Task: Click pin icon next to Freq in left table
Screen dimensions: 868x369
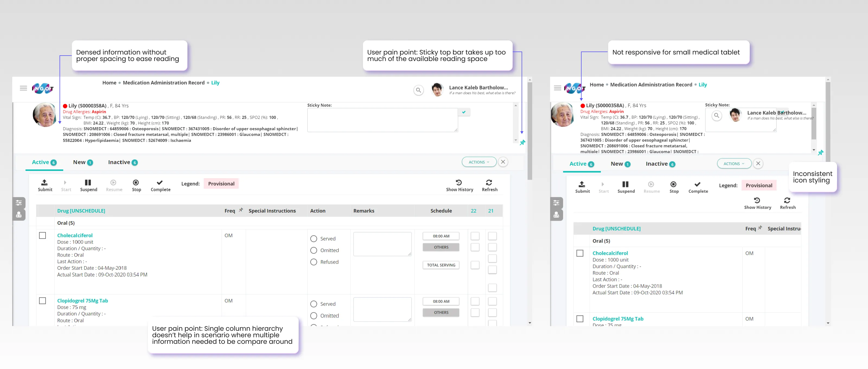Action: tap(241, 210)
